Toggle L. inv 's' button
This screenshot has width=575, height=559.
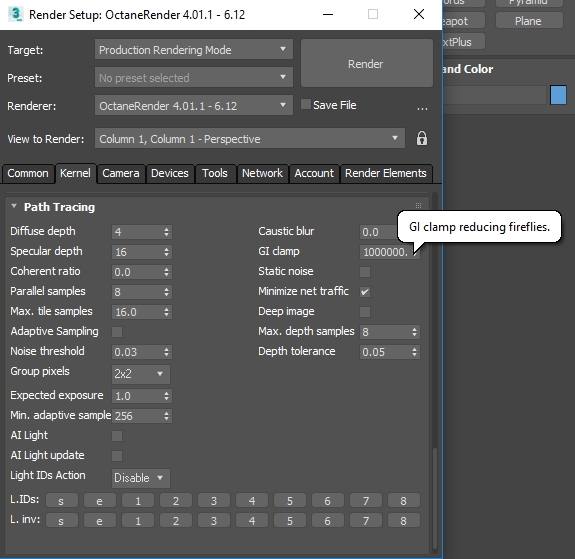click(62, 520)
